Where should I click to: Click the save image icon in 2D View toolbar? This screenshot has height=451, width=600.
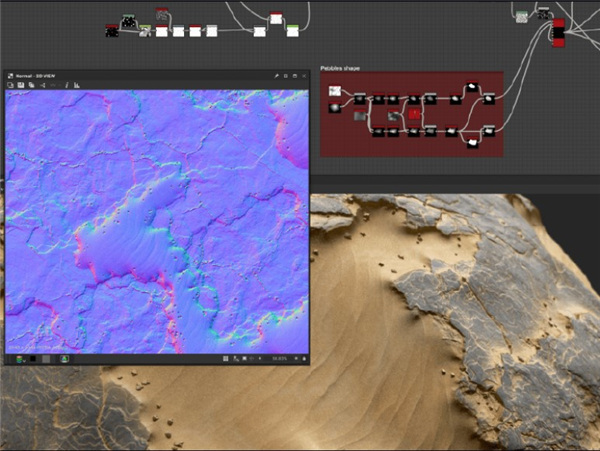click(x=20, y=86)
